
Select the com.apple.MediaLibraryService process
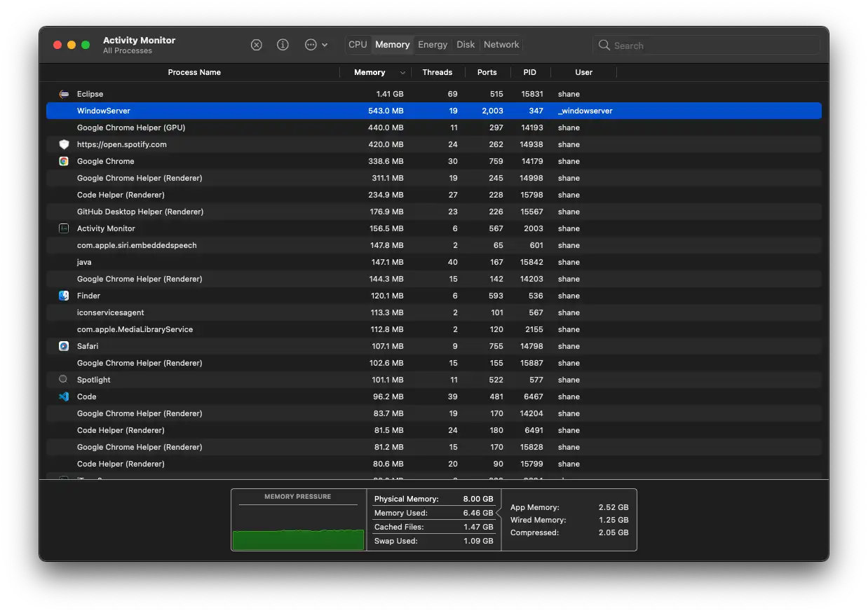click(x=434, y=329)
